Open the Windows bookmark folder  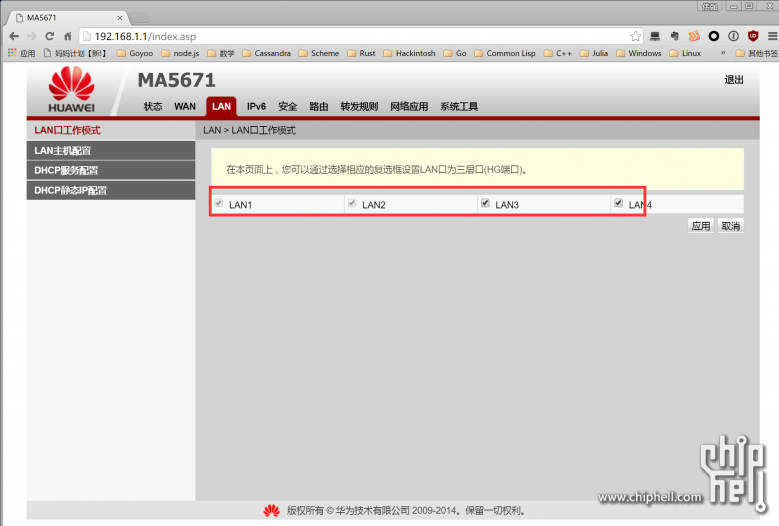(639, 53)
